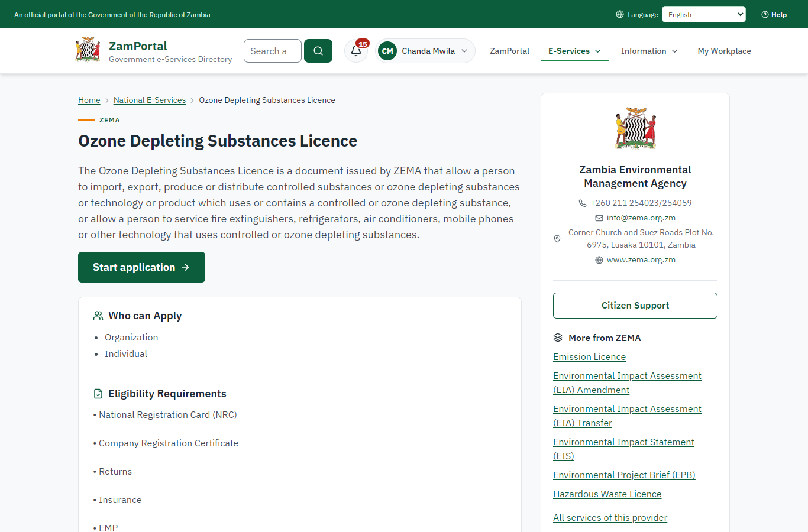Click the CM user avatar circle
This screenshot has width=808, height=532.
[387, 51]
